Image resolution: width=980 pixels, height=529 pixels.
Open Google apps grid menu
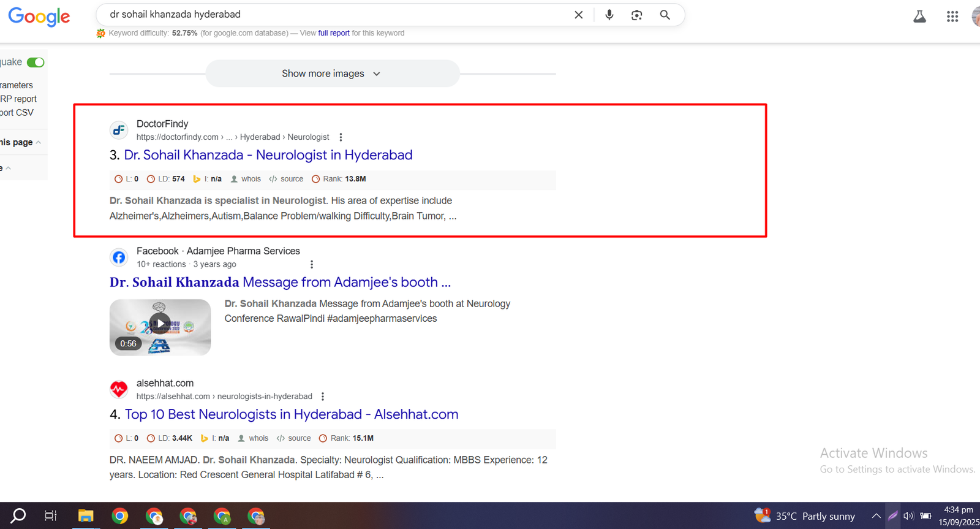coord(952,17)
